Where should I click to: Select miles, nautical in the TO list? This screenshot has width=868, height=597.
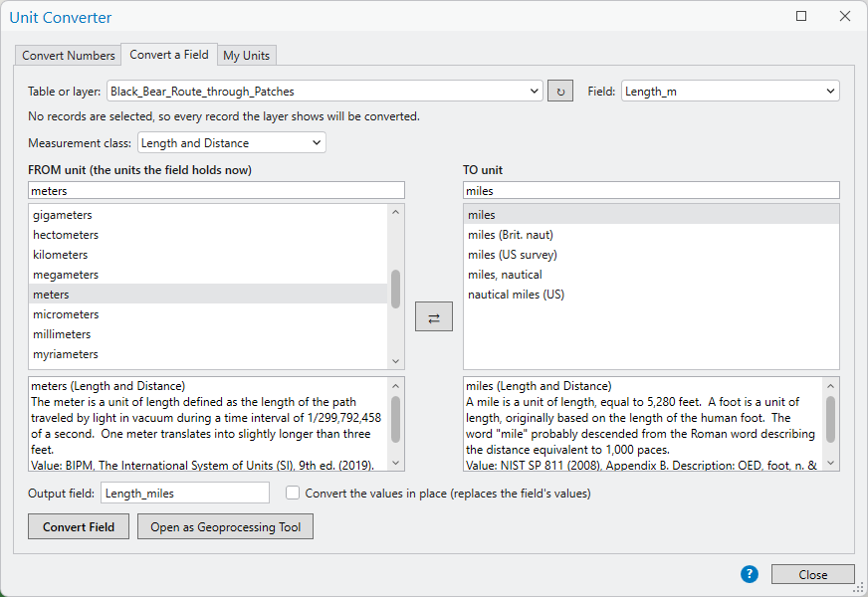[x=651, y=275]
